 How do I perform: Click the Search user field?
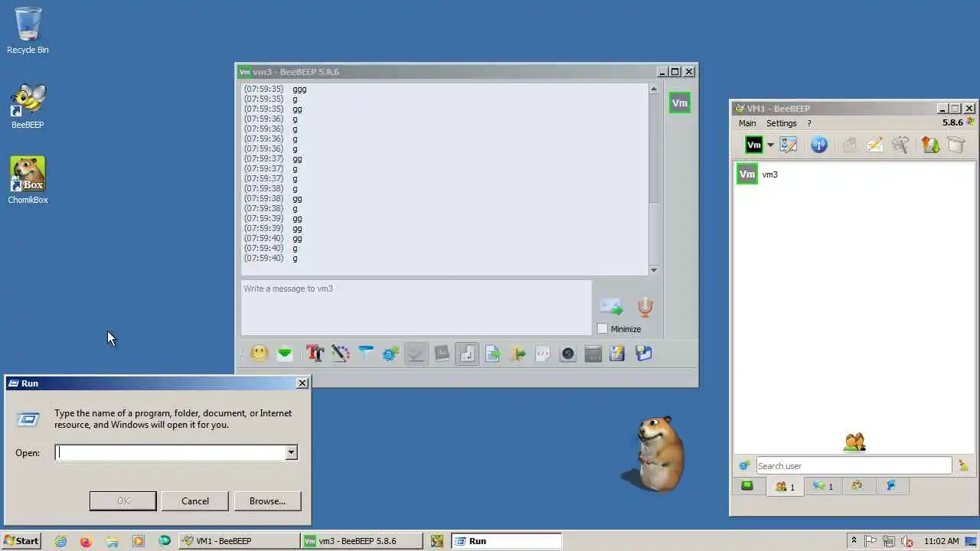click(x=854, y=466)
